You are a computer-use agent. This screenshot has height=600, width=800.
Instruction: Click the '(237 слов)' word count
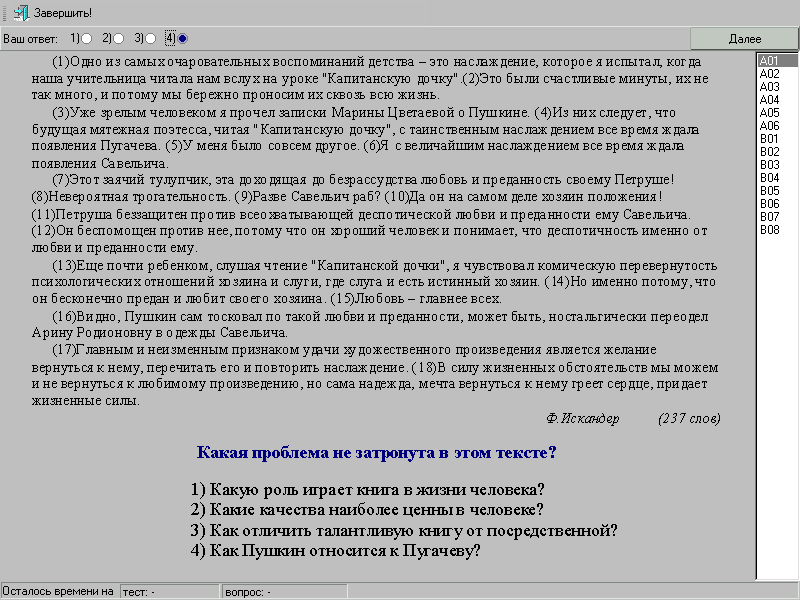point(689,419)
